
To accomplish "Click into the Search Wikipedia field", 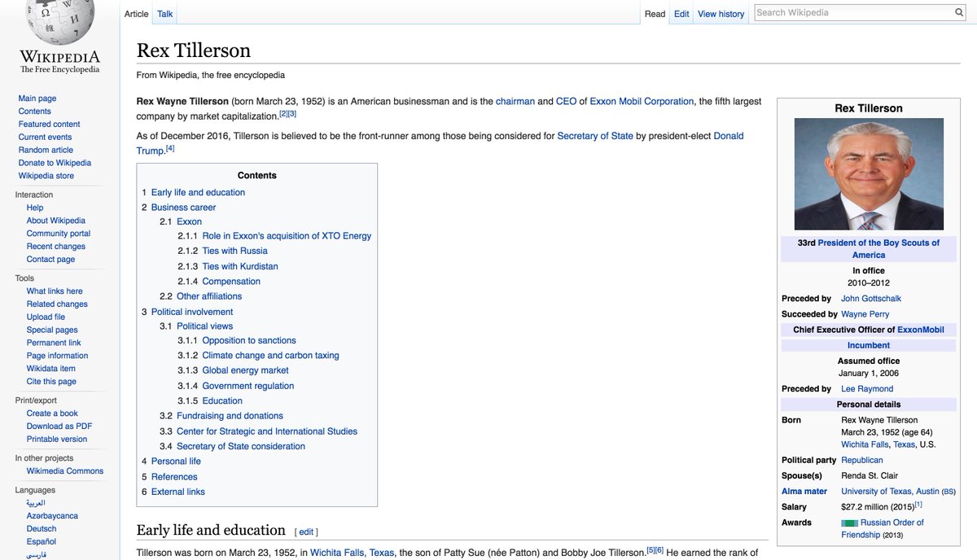I will pyautogui.click(x=852, y=12).
